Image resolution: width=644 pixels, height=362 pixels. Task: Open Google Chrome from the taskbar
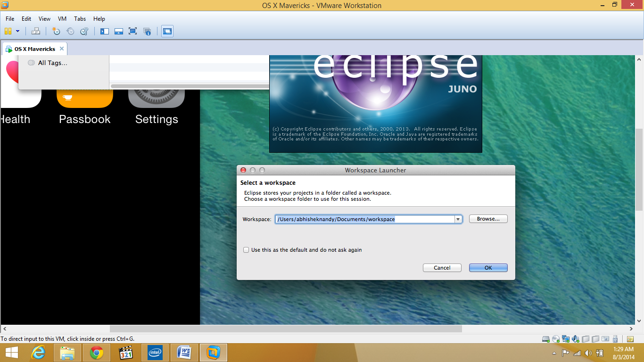tap(97, 353)
